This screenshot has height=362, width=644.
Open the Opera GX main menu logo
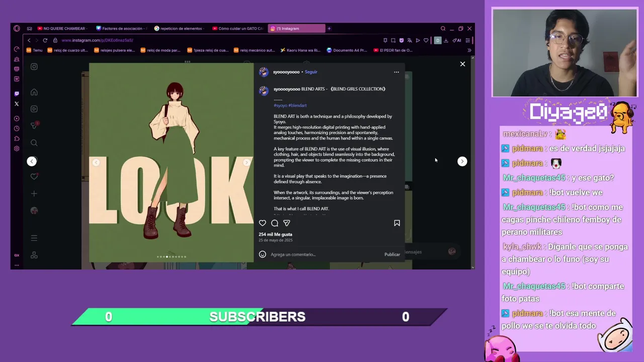point(17,29)
